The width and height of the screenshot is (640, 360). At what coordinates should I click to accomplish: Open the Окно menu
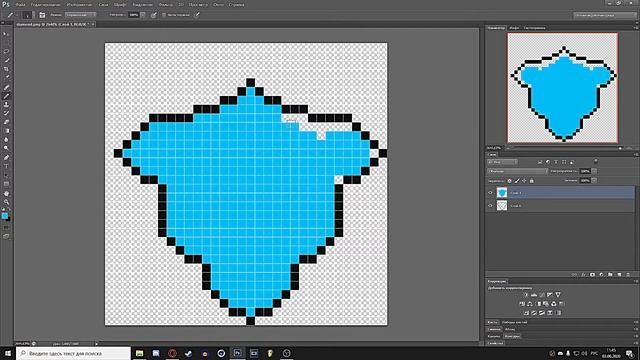[x=218, y=5]
